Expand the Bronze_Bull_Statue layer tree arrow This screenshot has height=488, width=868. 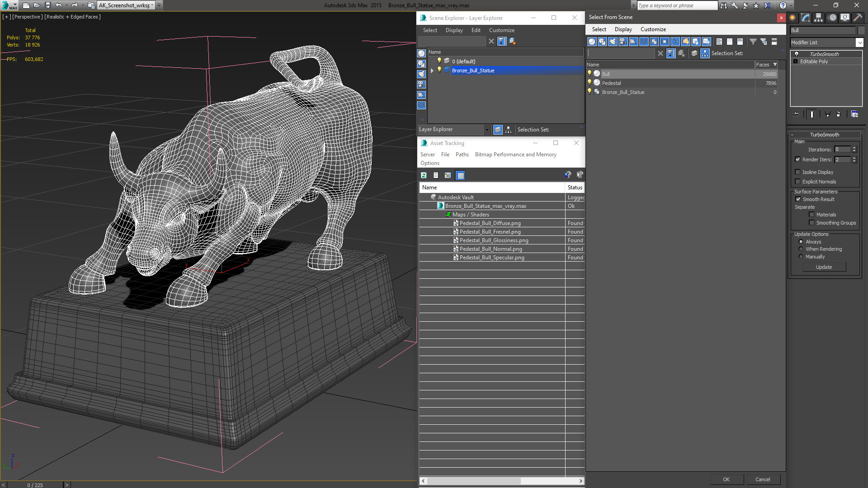coord(432,70)
